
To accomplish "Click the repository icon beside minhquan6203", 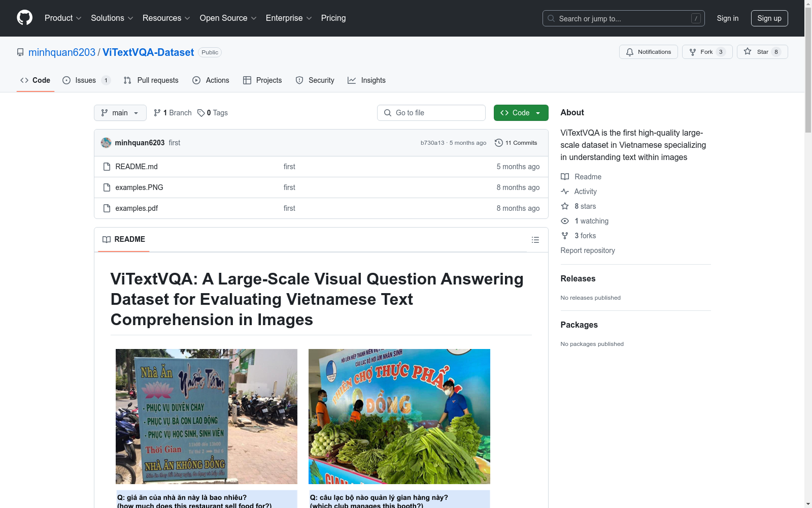I will (20, 52).
